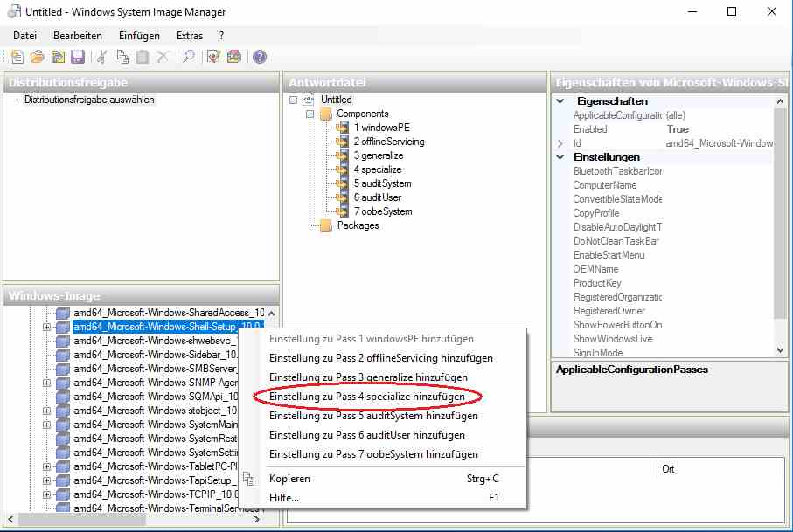This screenshot has width=793, height=532.
Task: Click the folder icon beside 1 windowsPE
Action: 343,128
